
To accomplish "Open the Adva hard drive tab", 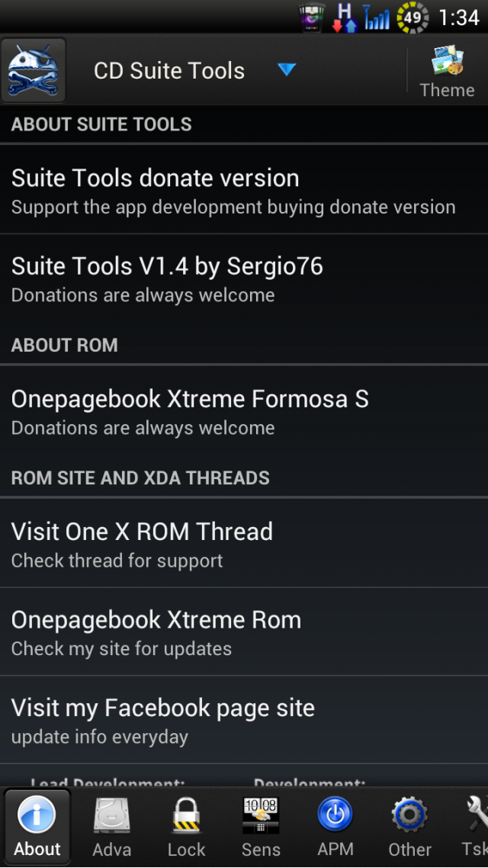I will [x=112, y=826].
